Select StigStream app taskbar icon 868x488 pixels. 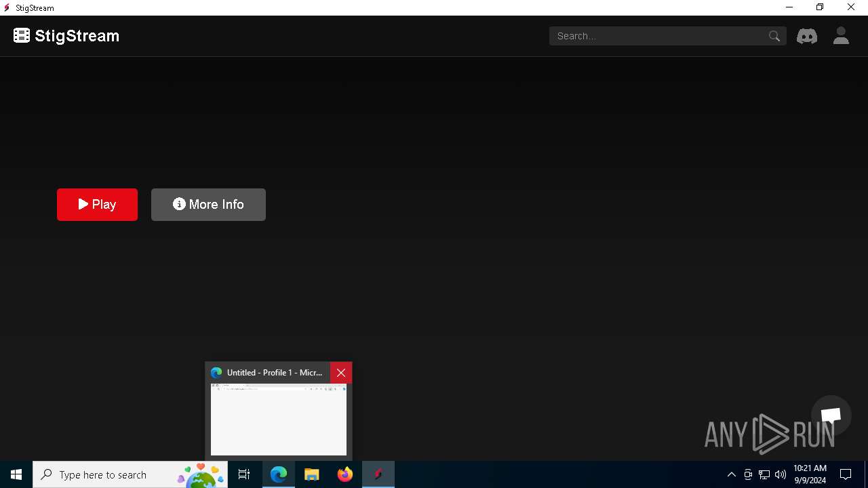[x=378, y=474]
